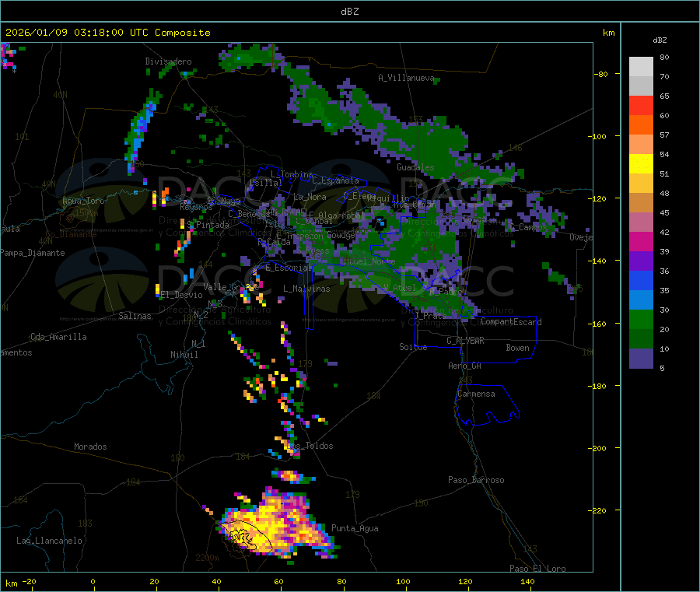Click the yellow 51-54 dBZ legend swatch

641,164
